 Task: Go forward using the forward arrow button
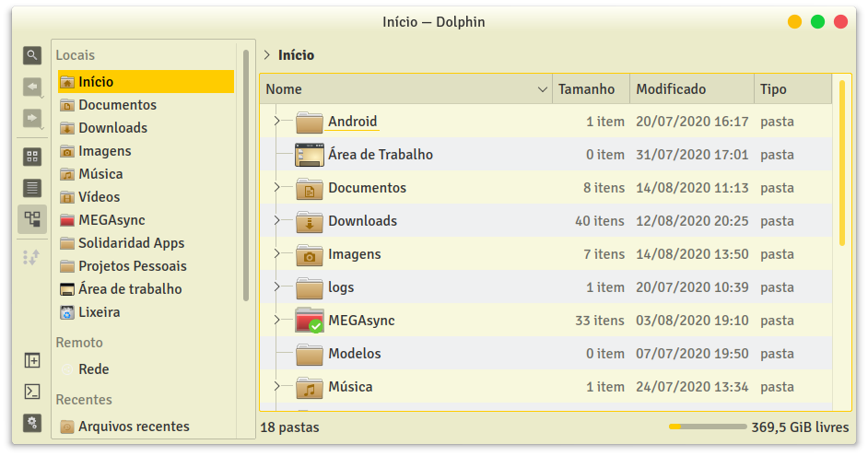pos(32,119)
